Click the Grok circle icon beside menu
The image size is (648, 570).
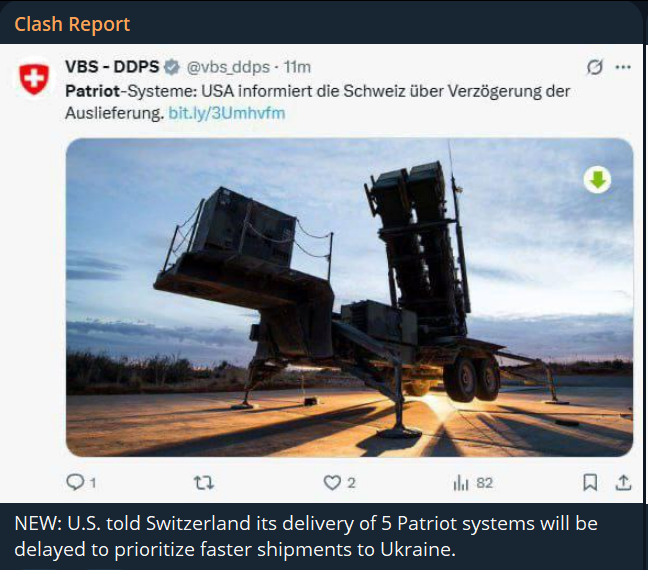click(x=594, y=67)
